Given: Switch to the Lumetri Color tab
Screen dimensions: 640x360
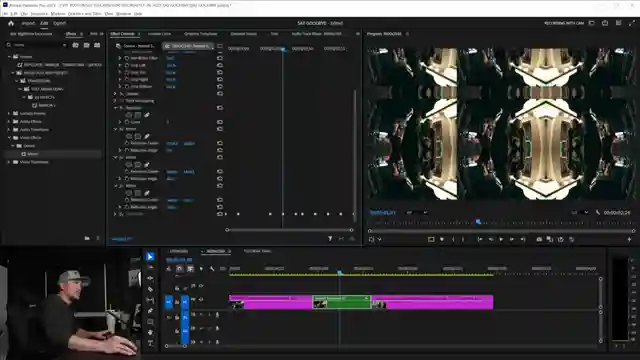Looking at the screenshot, I should click(159, 34).
